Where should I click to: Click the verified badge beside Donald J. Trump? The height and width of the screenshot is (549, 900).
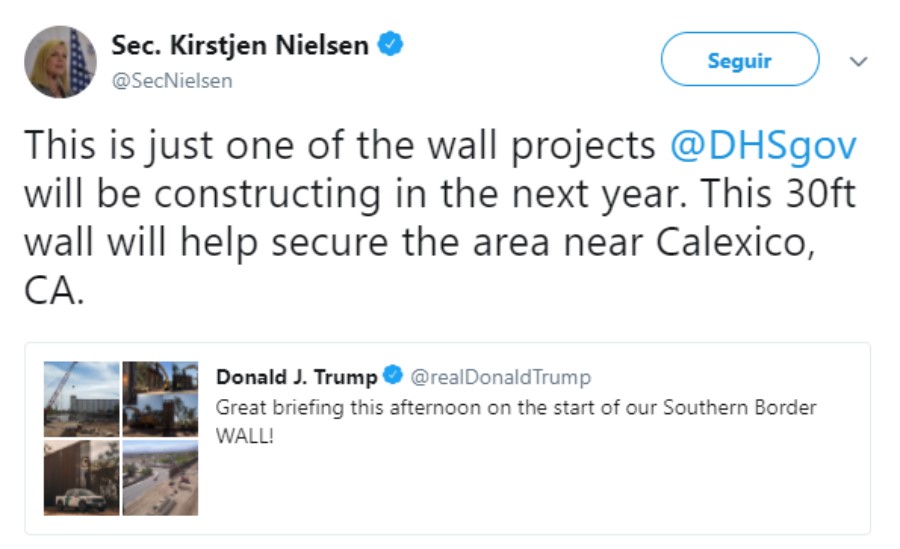[x=393, y=377]
